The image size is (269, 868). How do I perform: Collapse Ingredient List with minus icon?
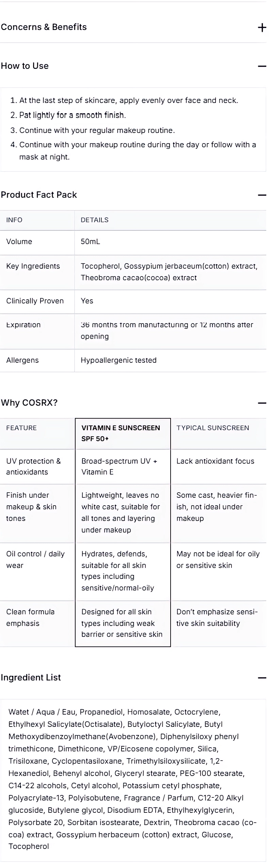click(262, 678)
